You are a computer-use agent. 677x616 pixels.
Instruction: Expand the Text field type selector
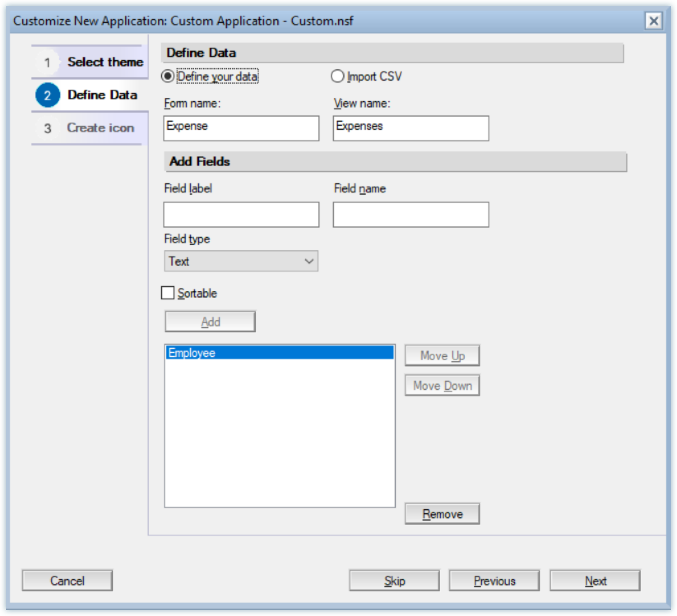309,261
